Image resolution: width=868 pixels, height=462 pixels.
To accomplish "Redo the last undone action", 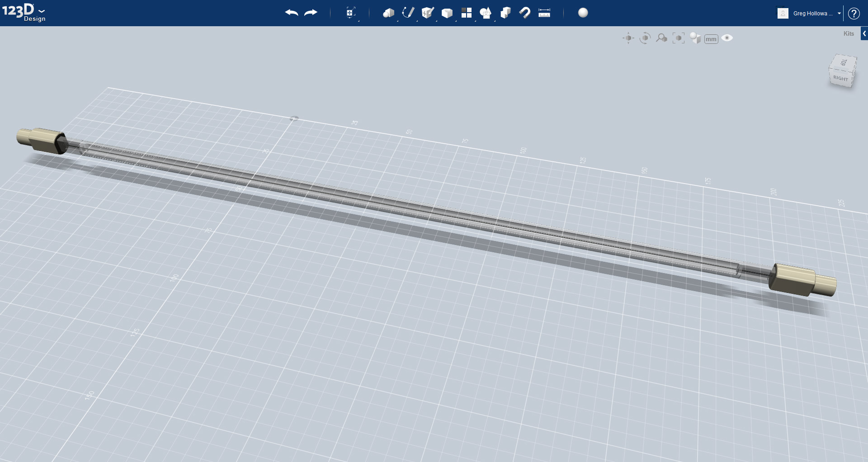I will [x=311, y=13].
